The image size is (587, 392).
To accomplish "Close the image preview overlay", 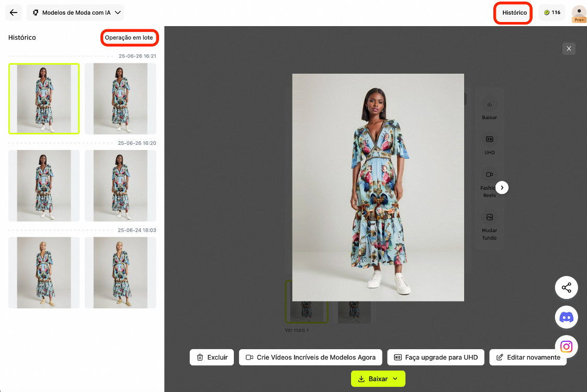I will (x=569, y=49).
